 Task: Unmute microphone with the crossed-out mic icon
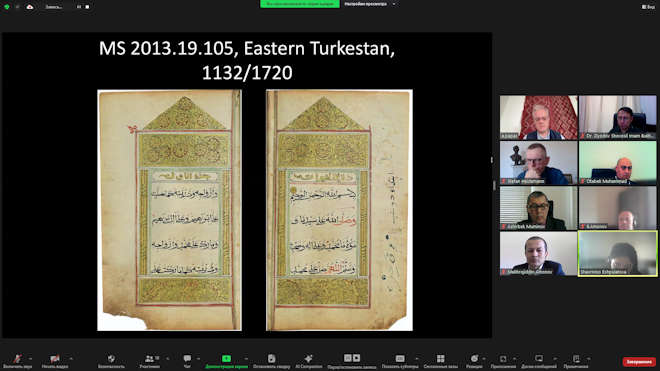tap(17, 359)
